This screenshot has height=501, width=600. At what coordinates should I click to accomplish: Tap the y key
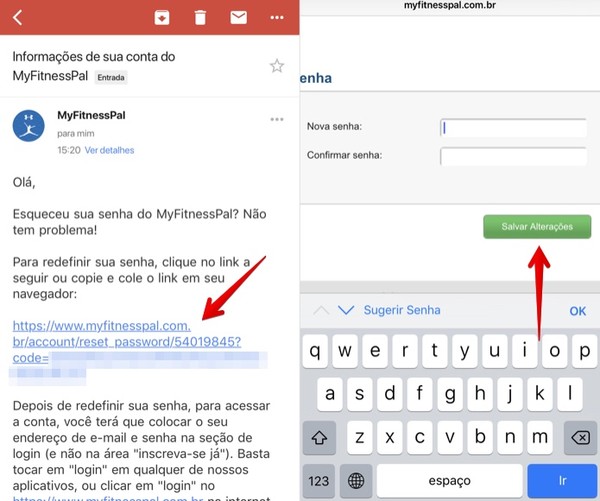click(465, 351)
